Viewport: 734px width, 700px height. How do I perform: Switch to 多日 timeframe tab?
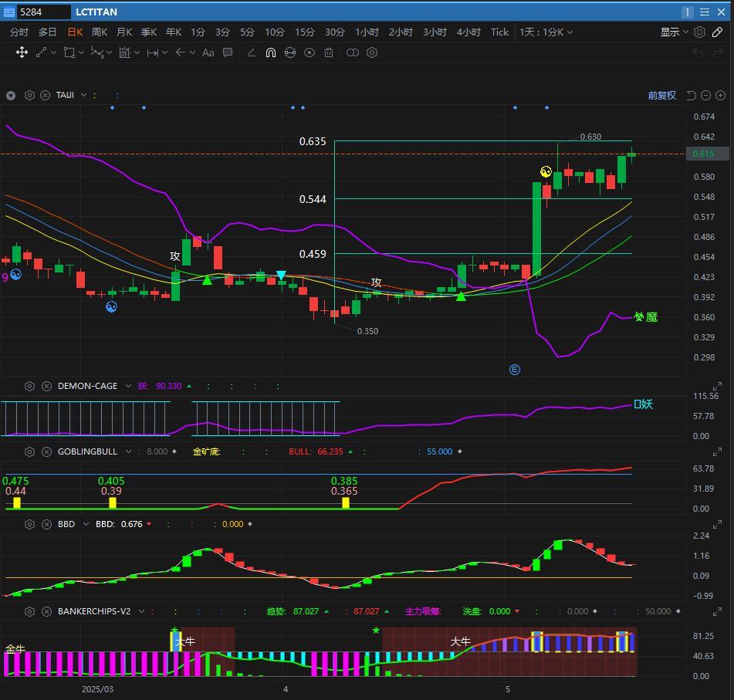[x=47, y=32]
